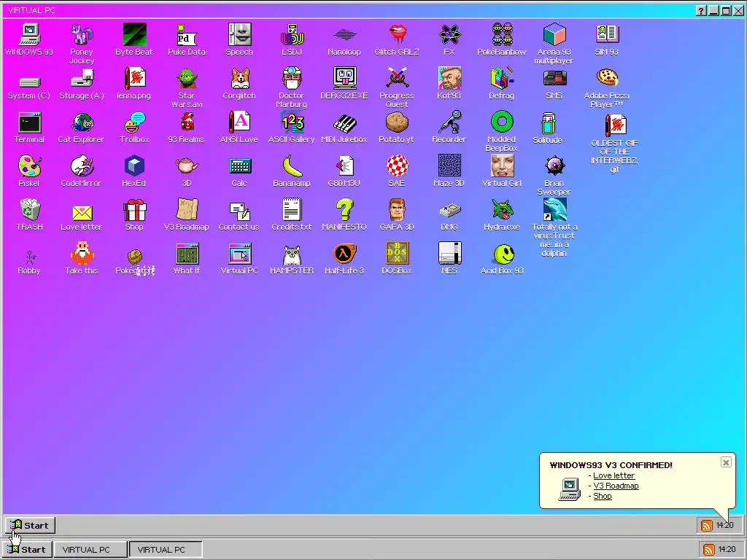
Task: Click inner Windows 93 Start button
Action: tap(30, 525)
